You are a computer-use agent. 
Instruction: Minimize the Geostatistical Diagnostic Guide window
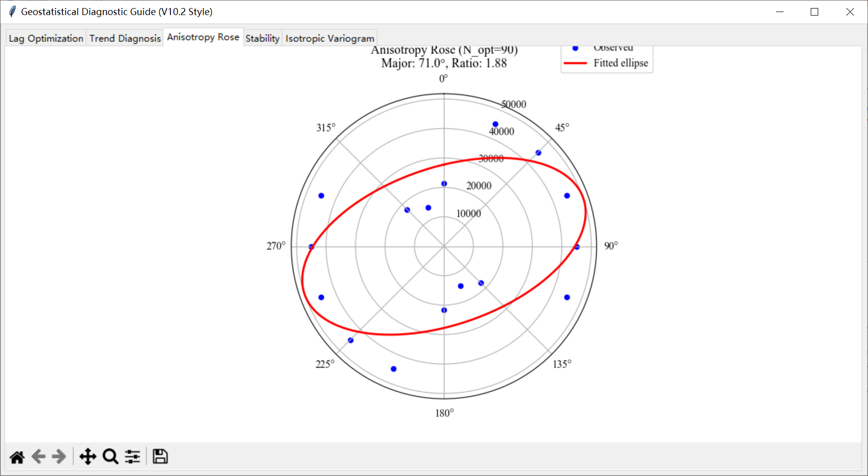780,12
